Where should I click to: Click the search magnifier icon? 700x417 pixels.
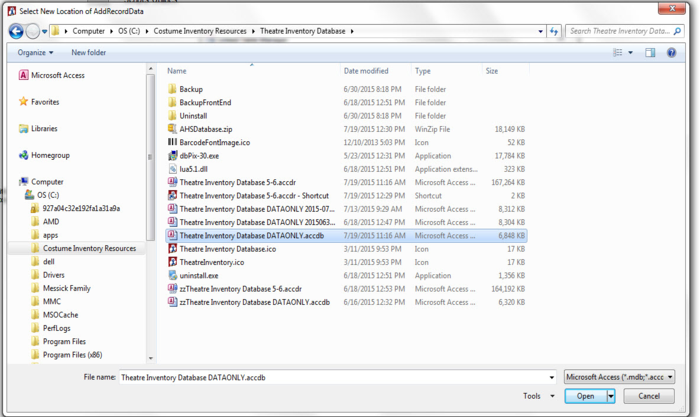pos(677,31)
